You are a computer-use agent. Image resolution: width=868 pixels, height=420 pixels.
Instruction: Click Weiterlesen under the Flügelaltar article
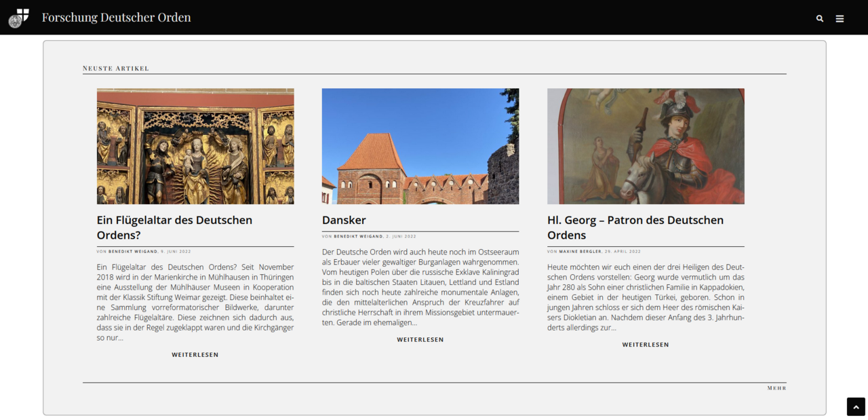pyautogui.click(x=195, y=355)
